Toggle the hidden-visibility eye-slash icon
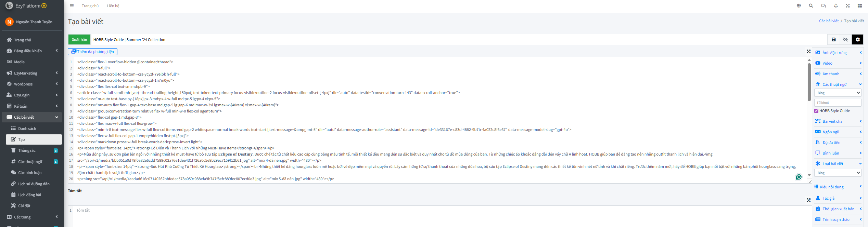868x227 pixels. pos(845,40)
